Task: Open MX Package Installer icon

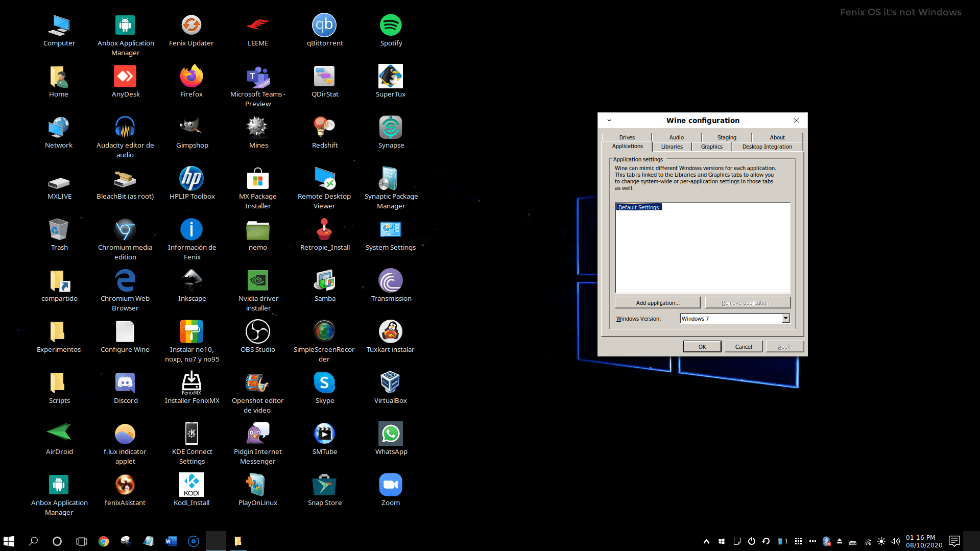Action: [x=258, y=178]
